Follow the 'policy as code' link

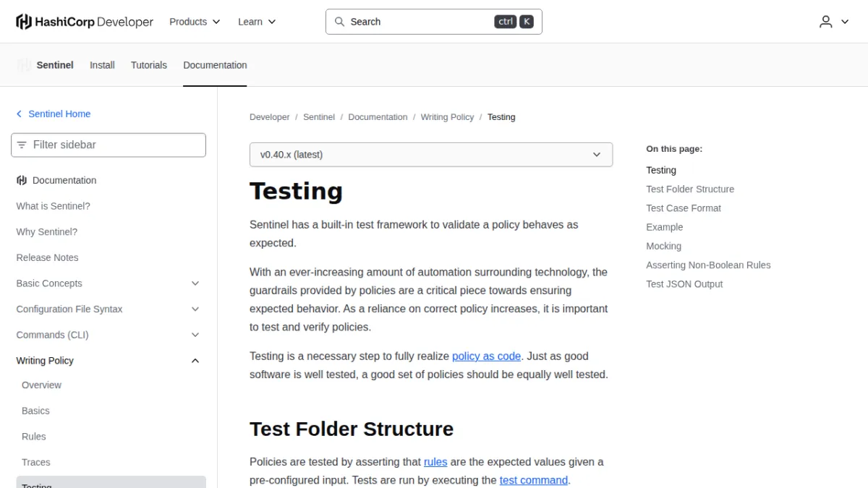click(486, 356)
